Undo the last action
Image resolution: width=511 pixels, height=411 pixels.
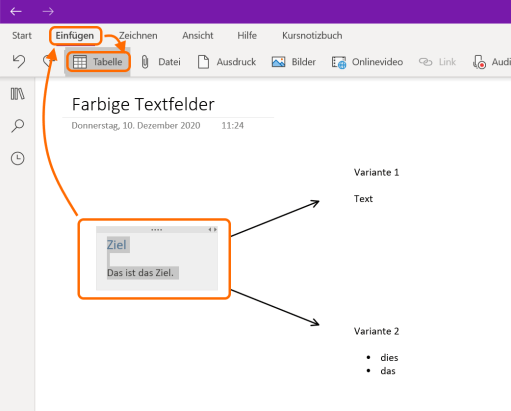click(x=19, y=62)
